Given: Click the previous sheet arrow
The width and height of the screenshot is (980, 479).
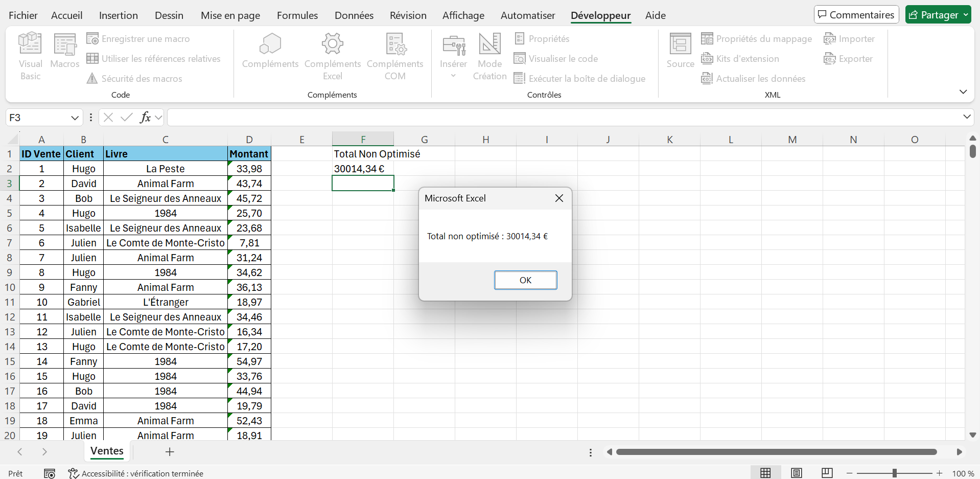Looking at the screenshot, I should 19,452.
